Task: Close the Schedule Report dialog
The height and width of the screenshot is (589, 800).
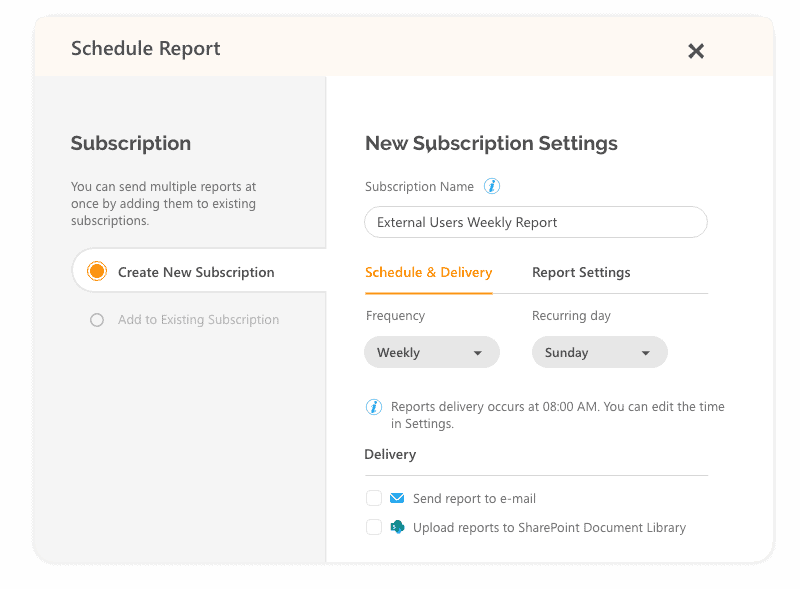Action: pos(695,51)
